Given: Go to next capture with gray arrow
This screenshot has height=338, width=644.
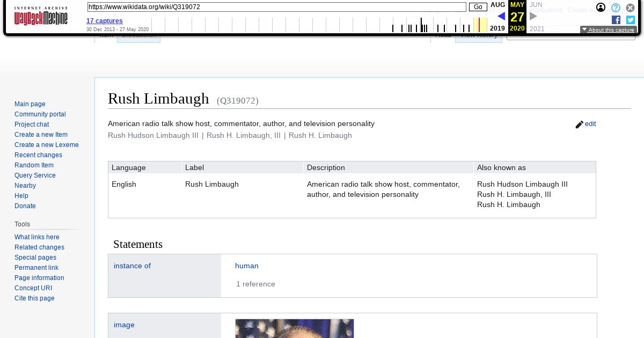Looking at the screenshot, I should (x=533, y=17).
